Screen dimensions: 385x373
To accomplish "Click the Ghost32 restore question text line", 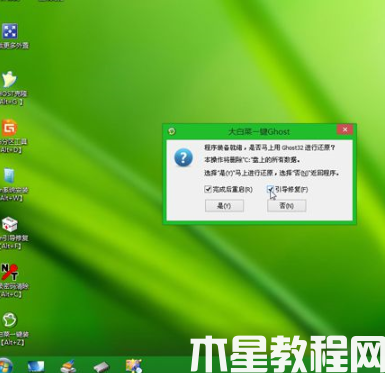I will point(270,147).
